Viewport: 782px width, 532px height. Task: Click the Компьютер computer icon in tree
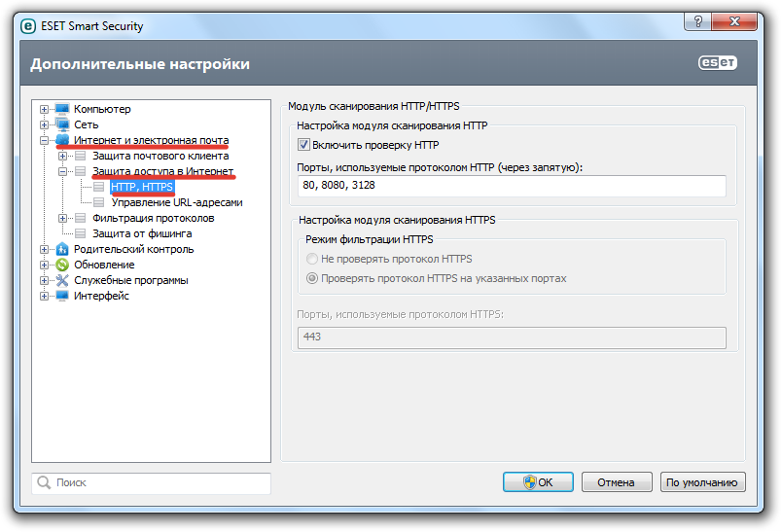(62, 109)
